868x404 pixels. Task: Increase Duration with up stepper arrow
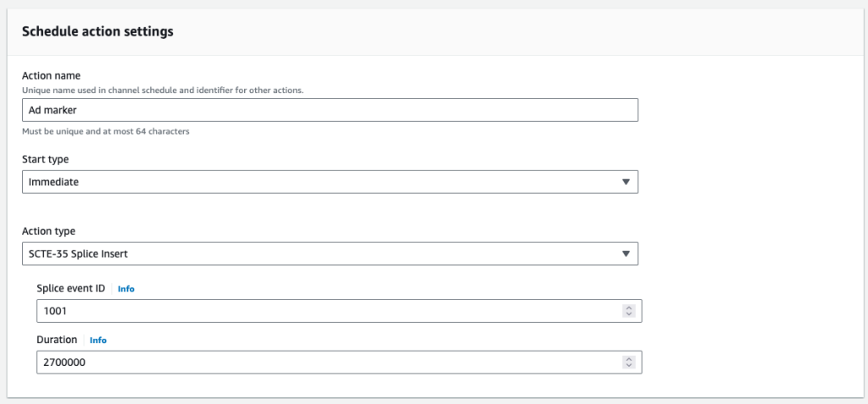pyautogui.click(x=628, y=359)
